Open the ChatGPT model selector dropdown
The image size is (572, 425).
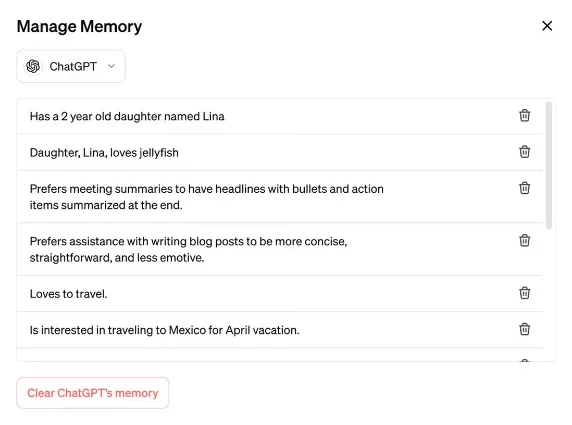(x=71, y=66)
